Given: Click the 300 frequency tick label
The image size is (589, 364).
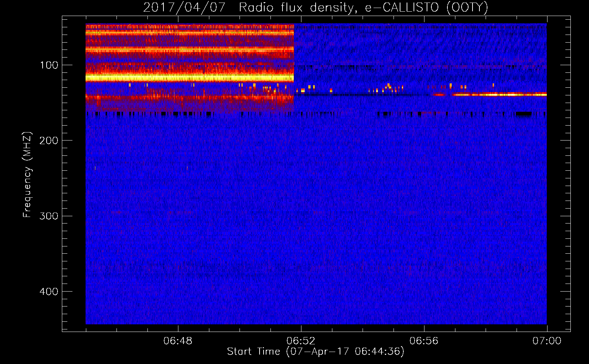Looking at the screenshot, I should [x=49, y=216].
